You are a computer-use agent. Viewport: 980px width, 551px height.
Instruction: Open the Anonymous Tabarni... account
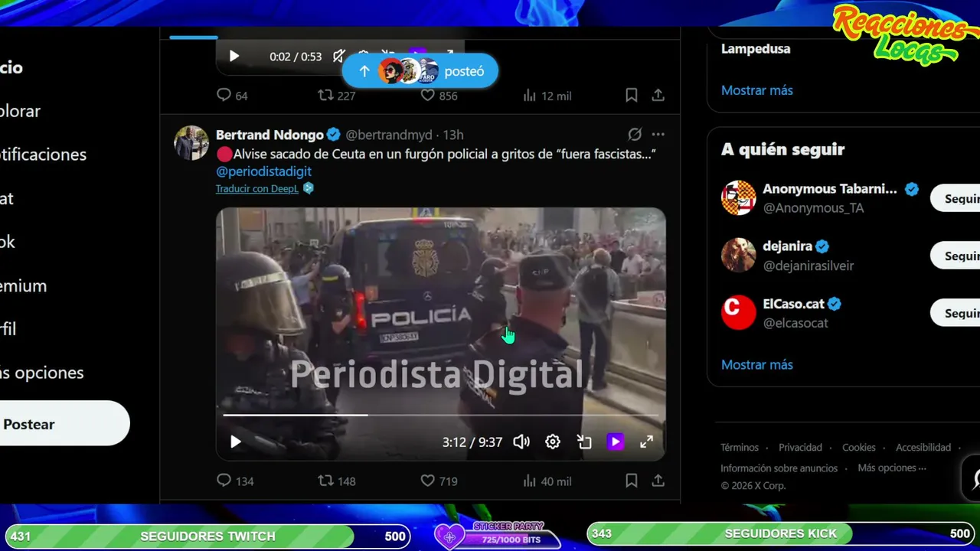pyautogui.click(x=830, y=188)
